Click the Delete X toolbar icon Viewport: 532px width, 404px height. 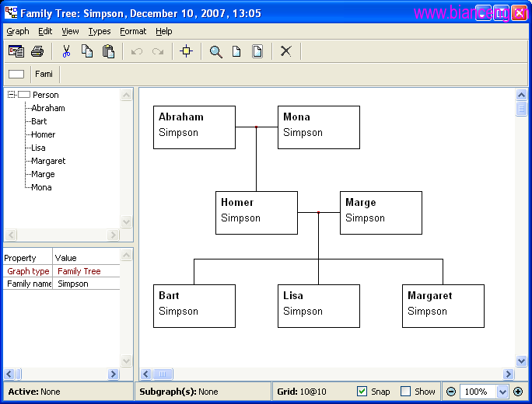pos(286,51)
